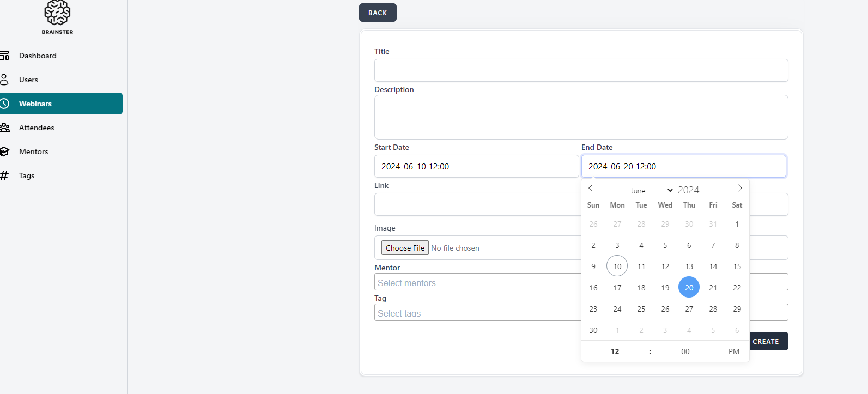Open Mentors in the sidebar menu
This screenshot has width=868, height=394.
[x=34, y=151]
